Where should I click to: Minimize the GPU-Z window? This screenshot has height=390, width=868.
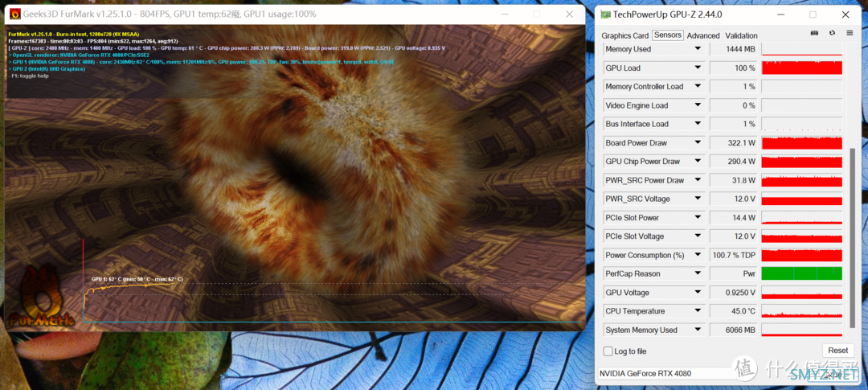781,14
